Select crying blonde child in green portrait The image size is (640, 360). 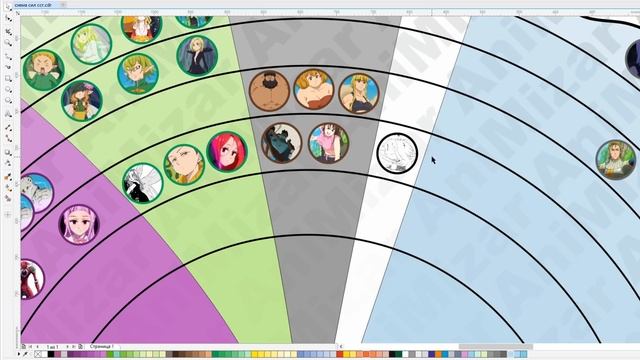pos(43,70)
